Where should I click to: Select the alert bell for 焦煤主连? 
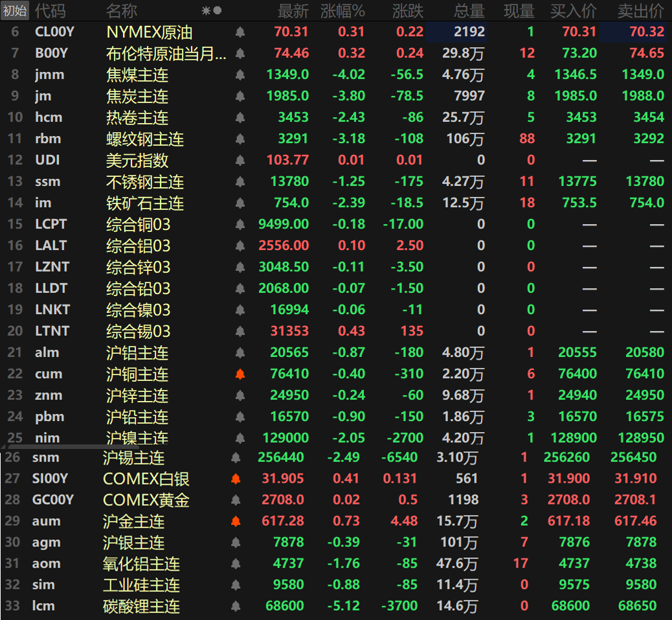[240, 75]
